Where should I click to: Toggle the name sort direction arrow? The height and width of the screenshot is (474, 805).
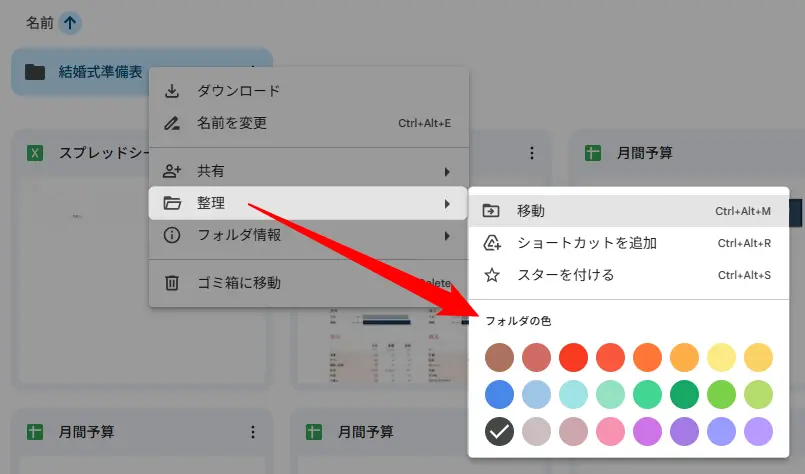pos(70,22)
